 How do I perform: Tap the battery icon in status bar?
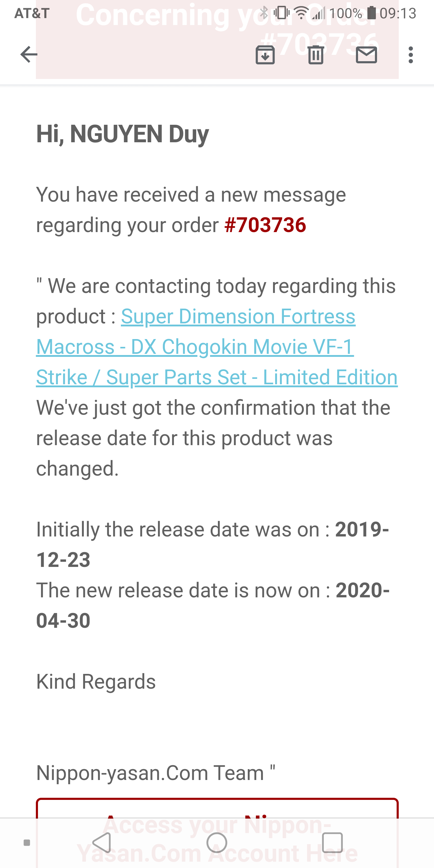tap(371, 13)
